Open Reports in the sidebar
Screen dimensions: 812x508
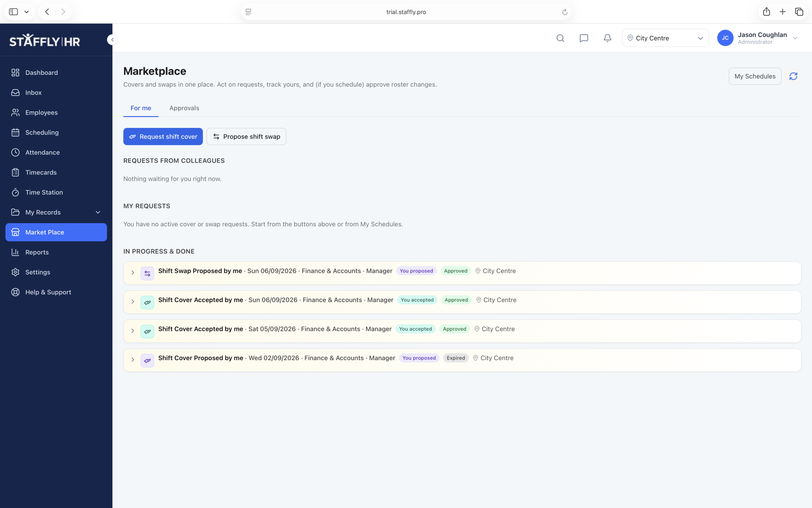56,252
